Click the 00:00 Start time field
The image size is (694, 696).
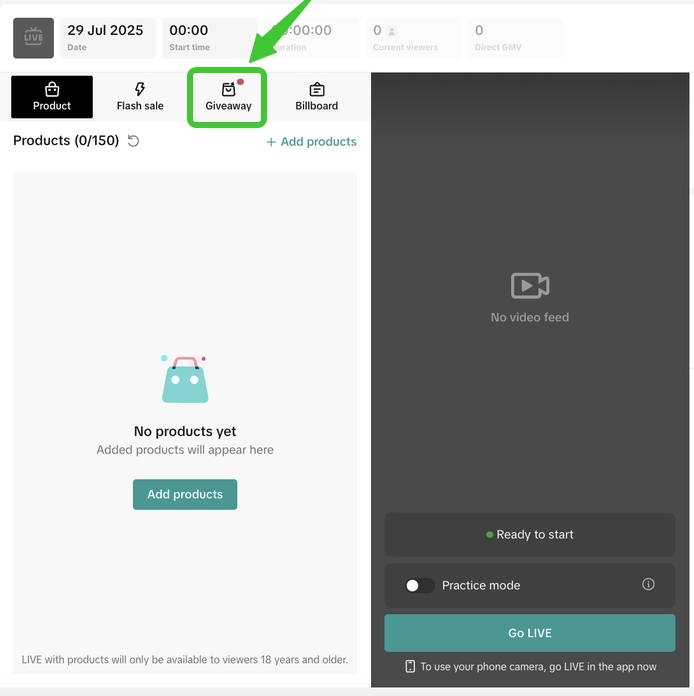210,38
